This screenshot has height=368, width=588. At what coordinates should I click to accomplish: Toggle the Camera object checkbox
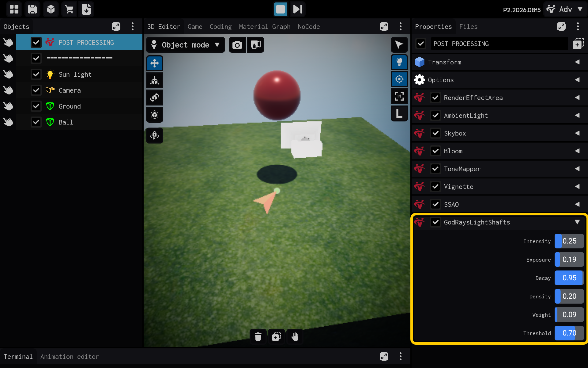coord(36,90)
